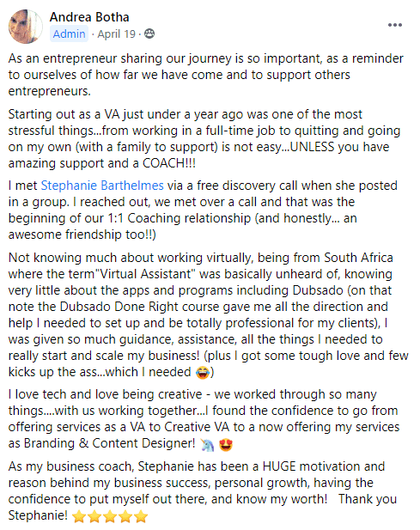Open the April 19 post timestamp

coord(117,34)
